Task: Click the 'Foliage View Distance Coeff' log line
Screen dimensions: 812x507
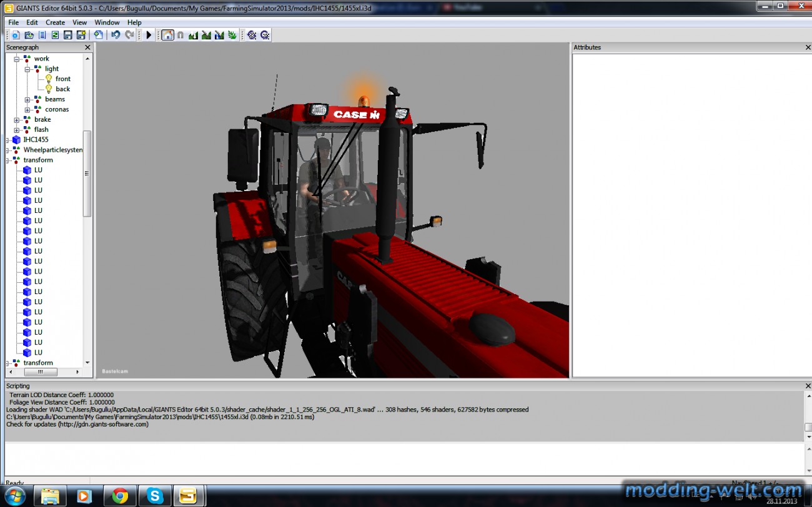Action: (x=62, y=403)
